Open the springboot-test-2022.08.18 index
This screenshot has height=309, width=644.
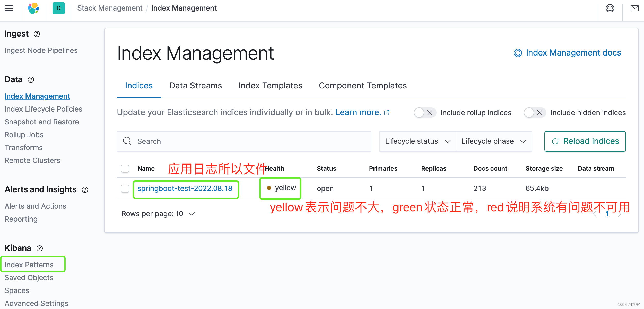tap(185, 188)
